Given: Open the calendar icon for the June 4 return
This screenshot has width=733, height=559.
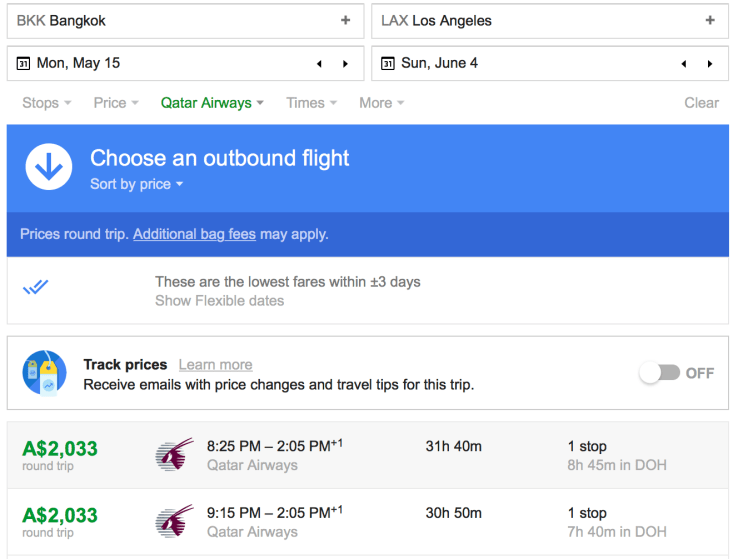Looking at the screenshot, I should pos(388,63).
